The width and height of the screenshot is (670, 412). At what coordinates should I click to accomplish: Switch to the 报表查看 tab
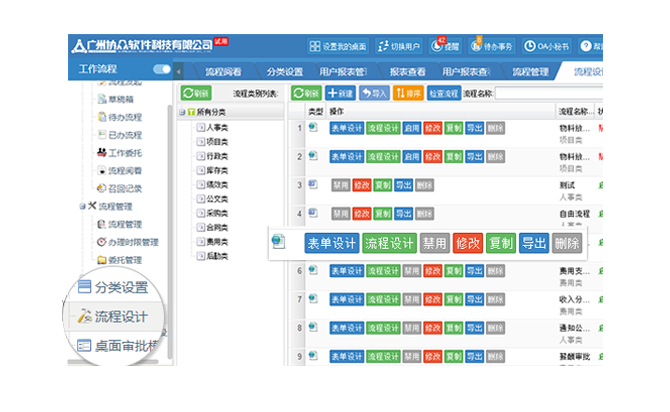407,71
